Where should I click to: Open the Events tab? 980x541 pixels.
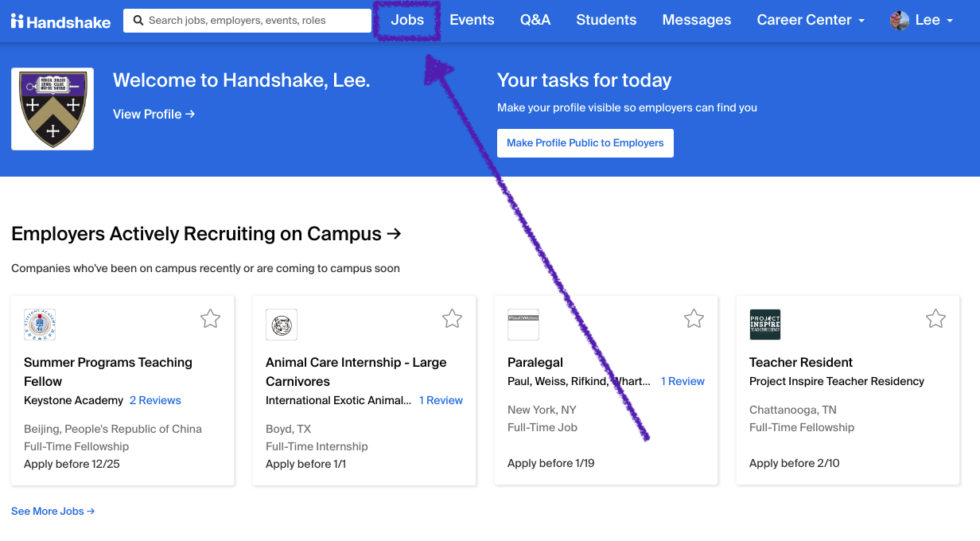(x=472, y=20)
